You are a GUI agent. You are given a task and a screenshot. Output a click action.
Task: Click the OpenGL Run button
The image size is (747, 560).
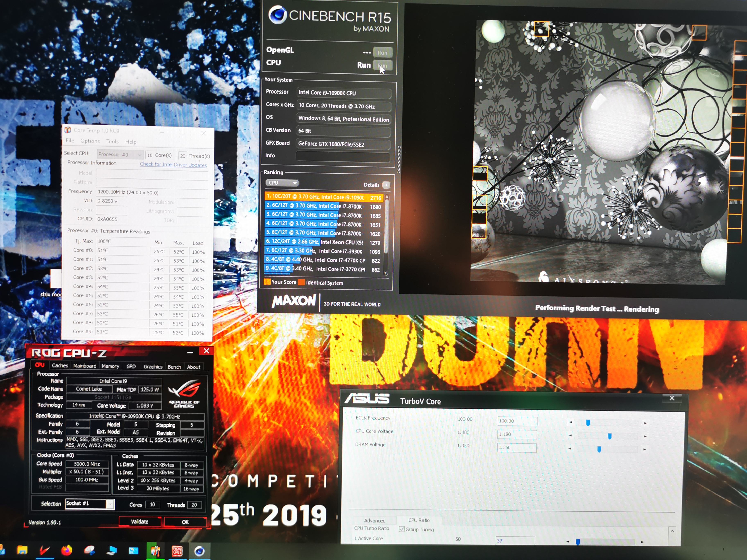click(x=383, y=52)
